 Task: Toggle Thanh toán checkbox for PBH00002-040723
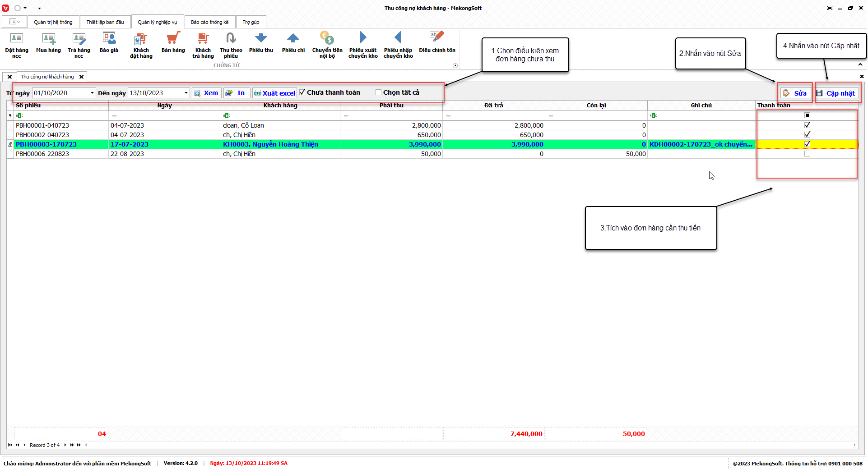[807, 135]
